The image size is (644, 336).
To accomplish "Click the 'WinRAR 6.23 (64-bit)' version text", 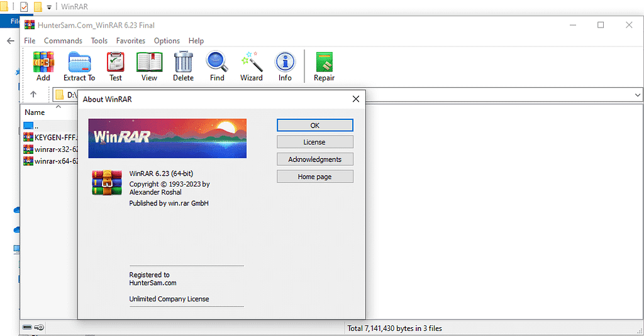I will (161, 173).
